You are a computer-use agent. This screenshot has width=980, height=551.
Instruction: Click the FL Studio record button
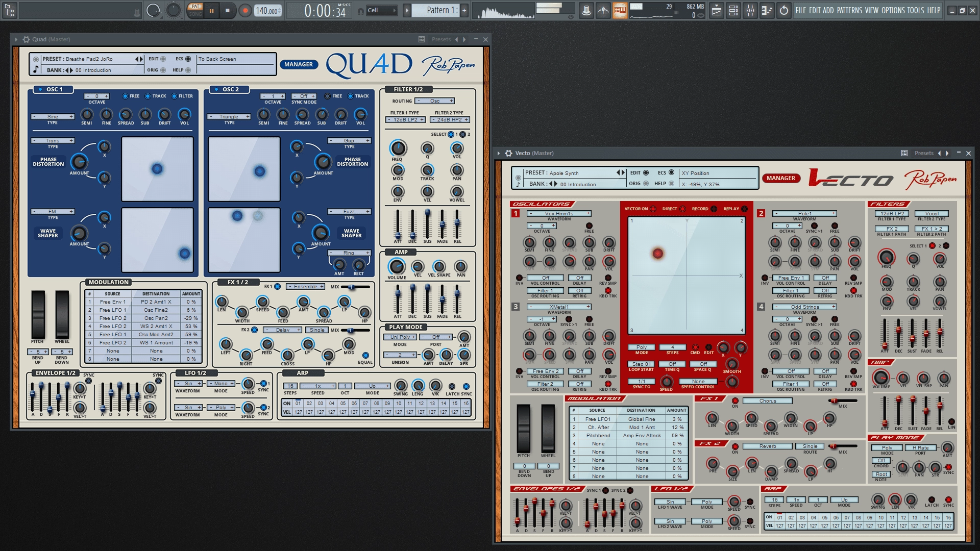click(x=246, y=10)
